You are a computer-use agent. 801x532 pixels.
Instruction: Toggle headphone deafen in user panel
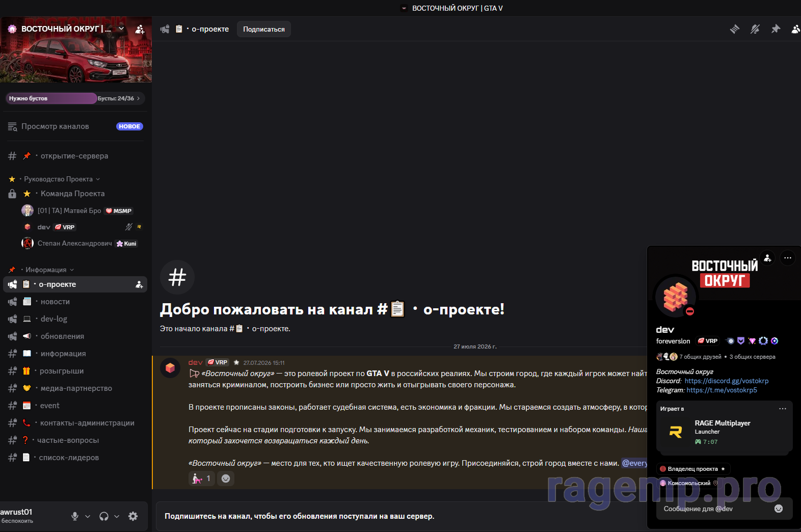point(104,516)
